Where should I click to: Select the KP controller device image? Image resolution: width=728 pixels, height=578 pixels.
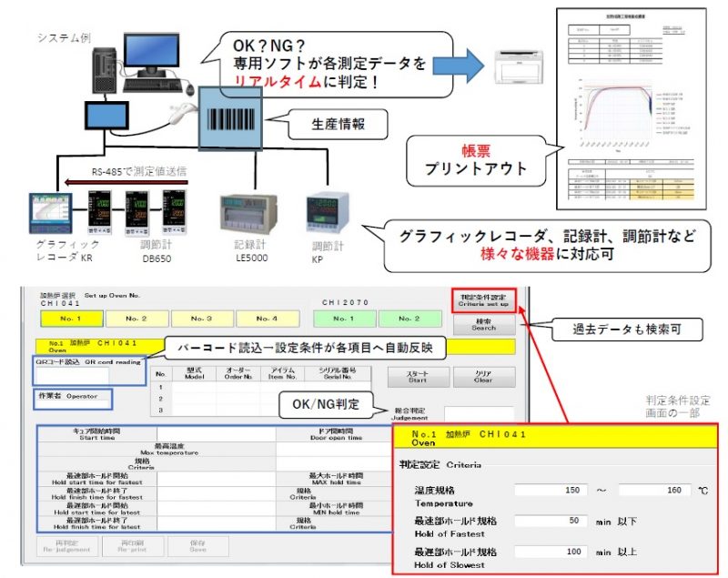tap(326, 214)
